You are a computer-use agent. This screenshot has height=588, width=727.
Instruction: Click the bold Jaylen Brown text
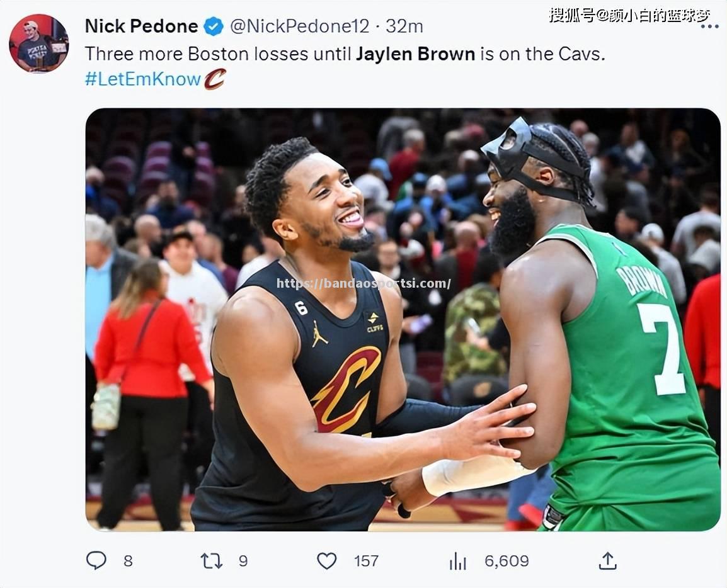[x=415, y=54]
